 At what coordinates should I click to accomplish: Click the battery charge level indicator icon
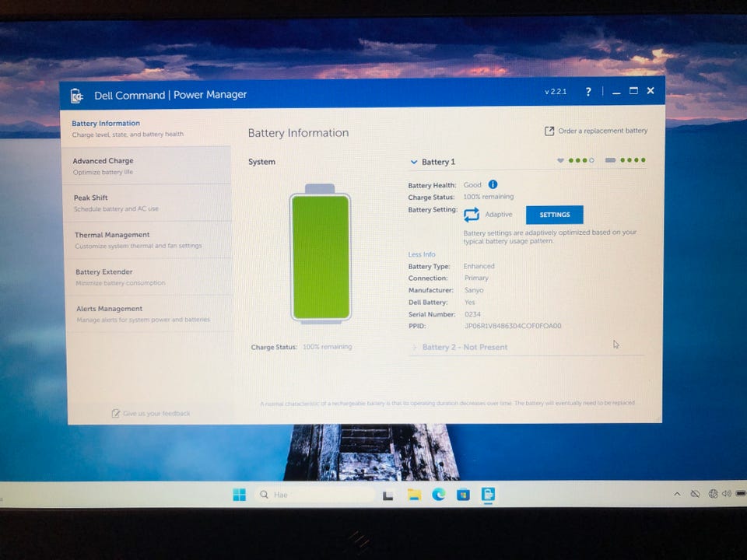click(610, 160)
